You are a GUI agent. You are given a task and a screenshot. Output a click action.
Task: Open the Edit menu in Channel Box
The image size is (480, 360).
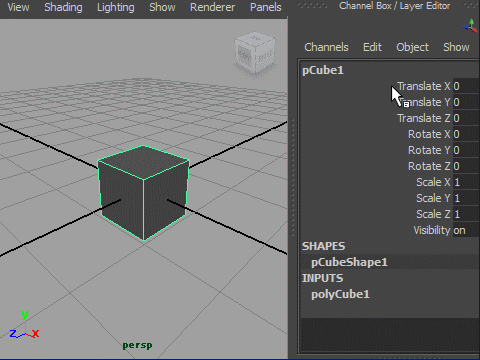372,47
